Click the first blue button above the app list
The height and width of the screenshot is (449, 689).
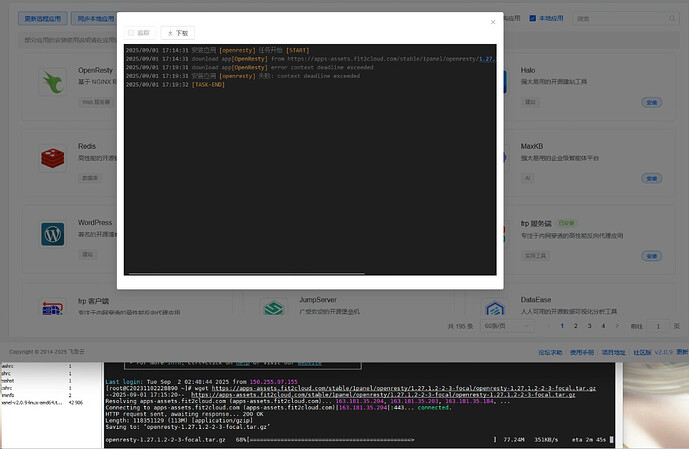(43, 18)
